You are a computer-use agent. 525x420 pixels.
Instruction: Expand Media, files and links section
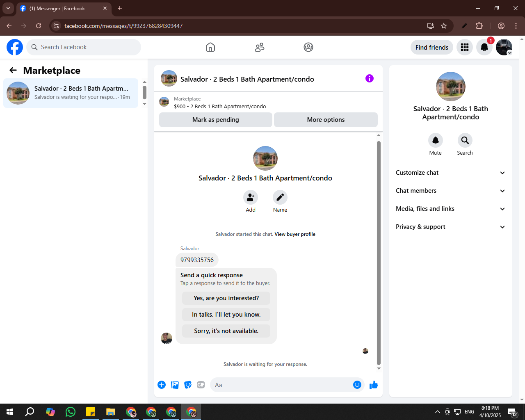pyautogui.click(x=451, y=209)
